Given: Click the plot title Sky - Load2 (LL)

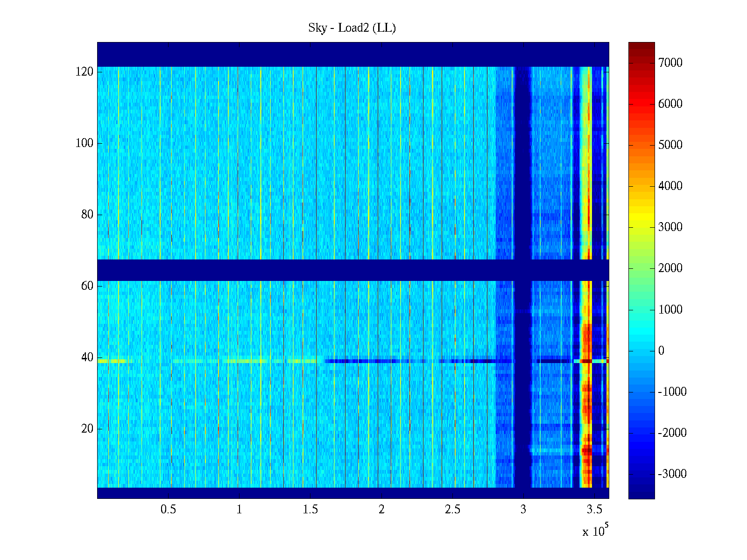Looking at the screenshot, I should [352, 28].
